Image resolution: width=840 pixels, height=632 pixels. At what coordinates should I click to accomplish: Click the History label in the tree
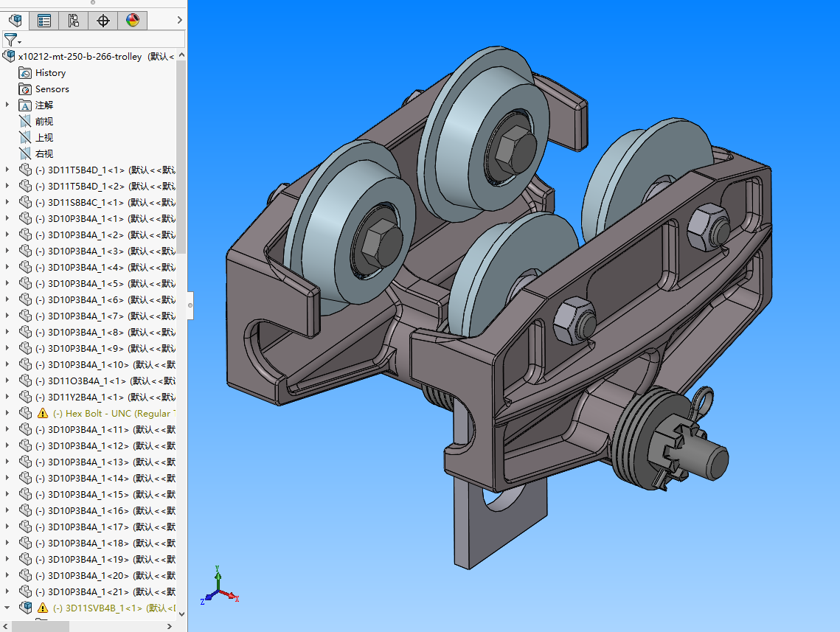tap(50, 73)
